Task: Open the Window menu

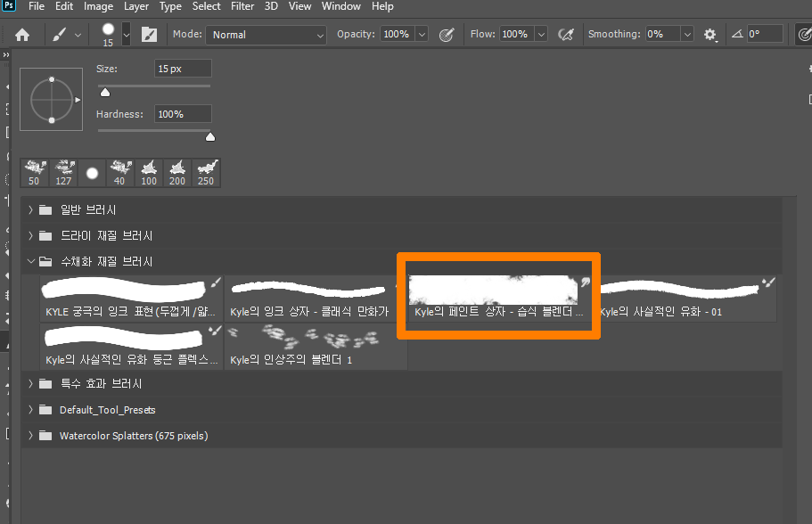Action: [x=341, y=6]
